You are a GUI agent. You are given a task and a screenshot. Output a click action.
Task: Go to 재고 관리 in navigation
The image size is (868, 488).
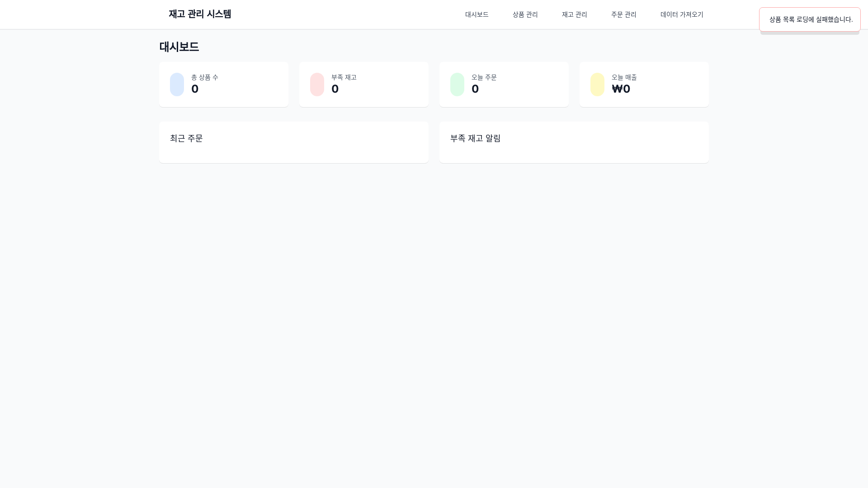[x=574, y=14]
